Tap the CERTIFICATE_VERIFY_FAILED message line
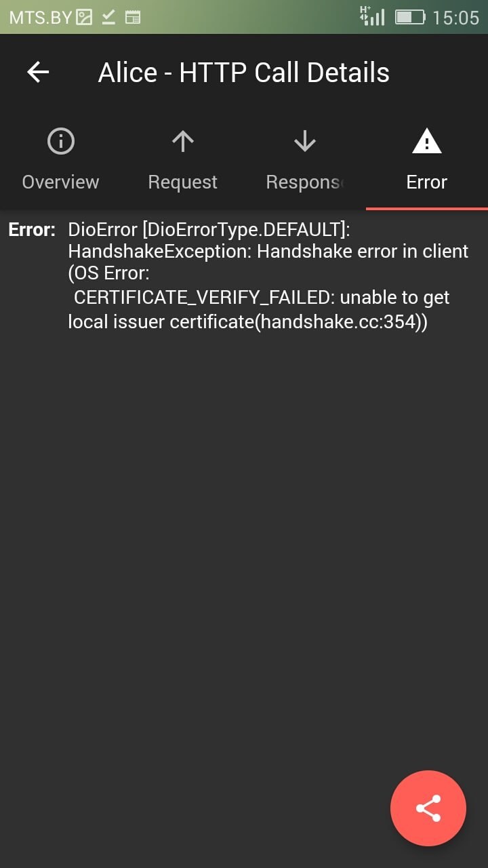The height and width of the screenshot is (868, 488). (262, 298)
